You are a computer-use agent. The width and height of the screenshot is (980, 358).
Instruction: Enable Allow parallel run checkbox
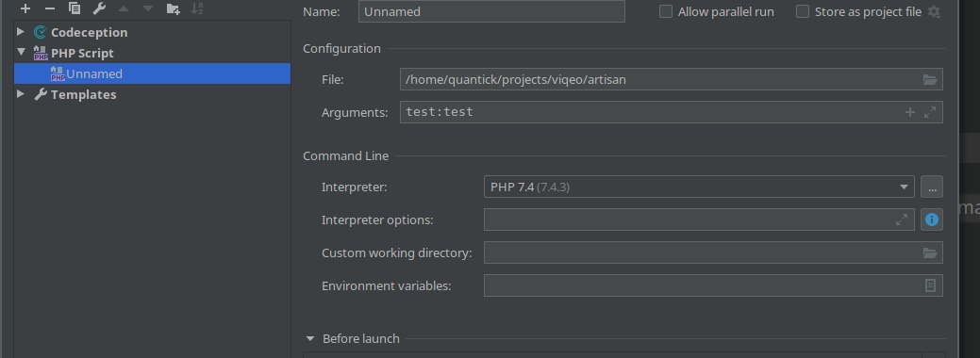click(666, 12)
